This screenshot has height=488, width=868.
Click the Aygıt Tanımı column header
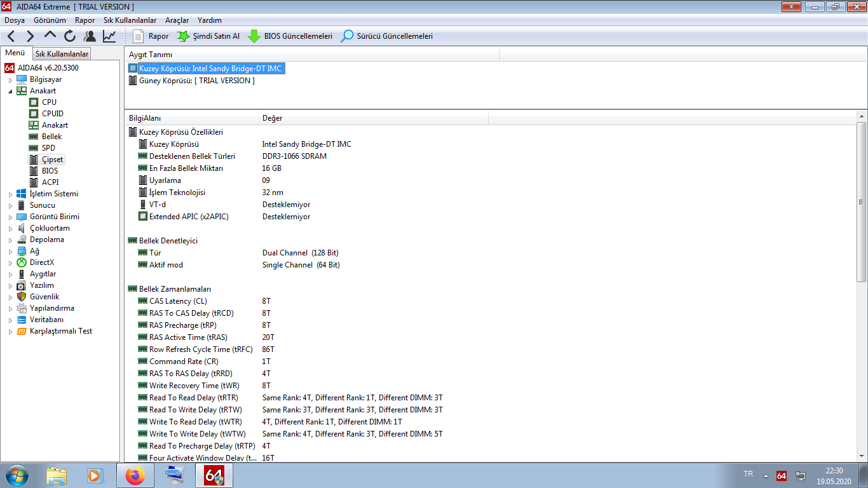tap(312, 55)
